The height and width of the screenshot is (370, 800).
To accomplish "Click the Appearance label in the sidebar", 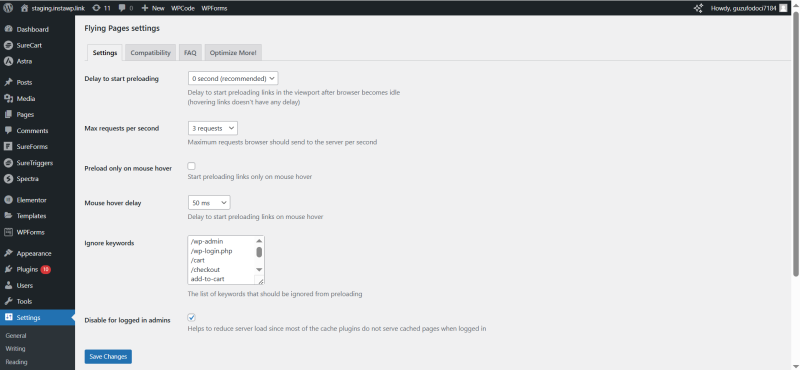I will (34, 253).
